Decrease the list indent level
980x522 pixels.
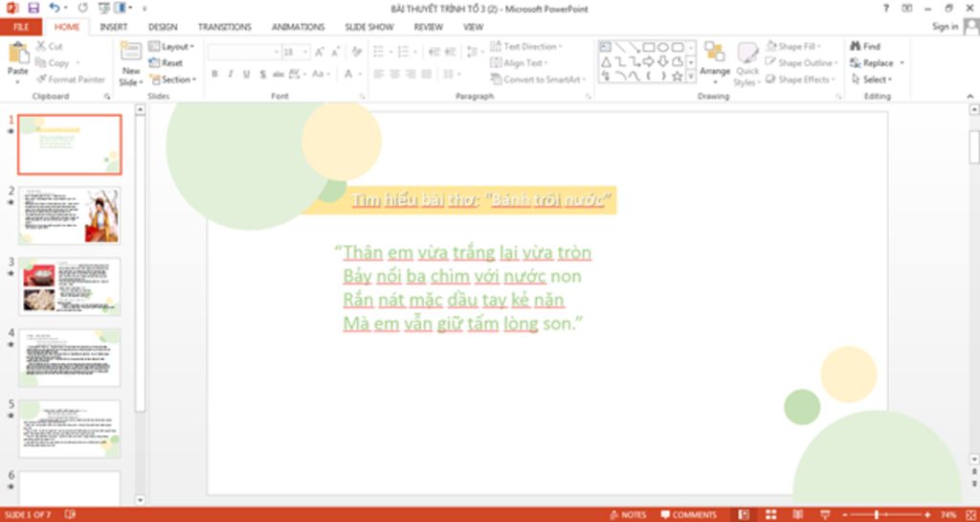click(434, 52)
